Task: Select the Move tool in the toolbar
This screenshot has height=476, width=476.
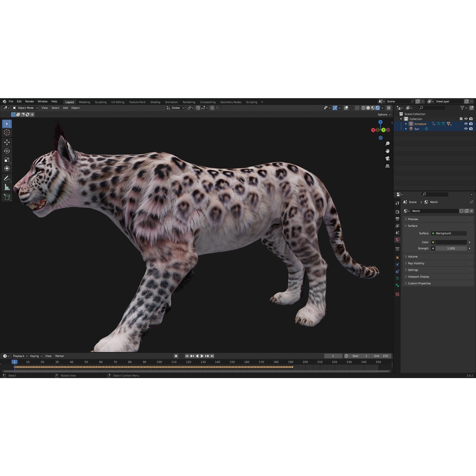Action: (7, 142)
